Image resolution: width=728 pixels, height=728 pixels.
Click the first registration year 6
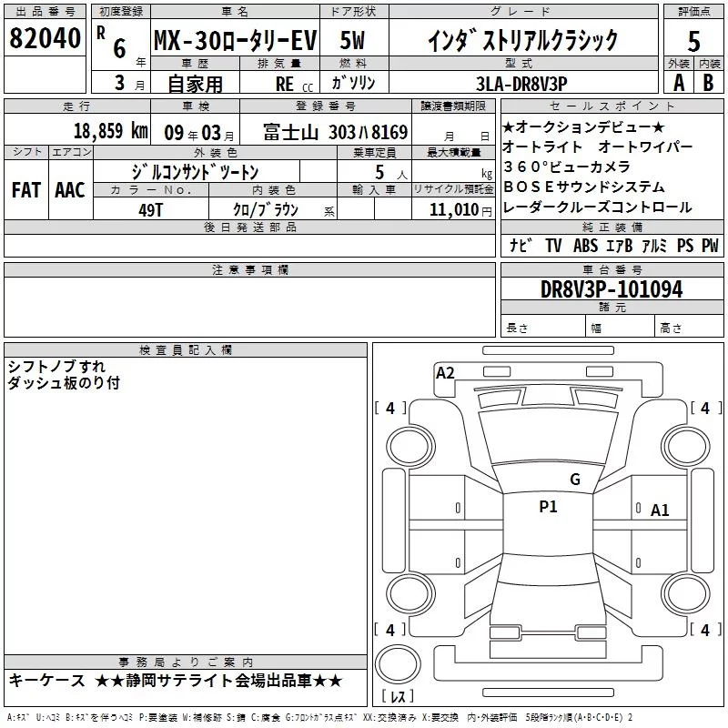pyautogui.click(x=119, y=48)
